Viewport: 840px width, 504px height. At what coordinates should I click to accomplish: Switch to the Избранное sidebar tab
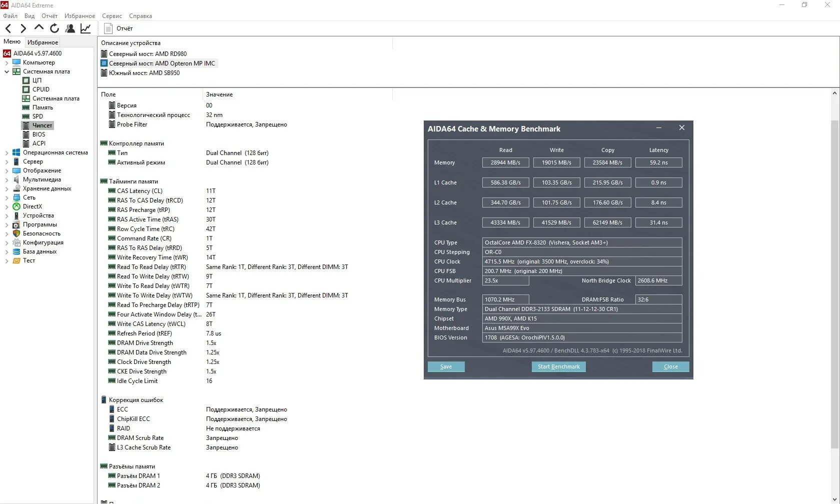pyautogui.click(x=43, y=42)
